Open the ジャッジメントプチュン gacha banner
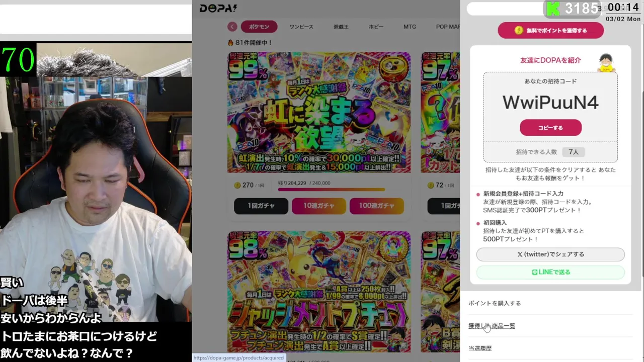Image resolution: width=644 pixels, height=362 pixels. (x=319, y=292)
